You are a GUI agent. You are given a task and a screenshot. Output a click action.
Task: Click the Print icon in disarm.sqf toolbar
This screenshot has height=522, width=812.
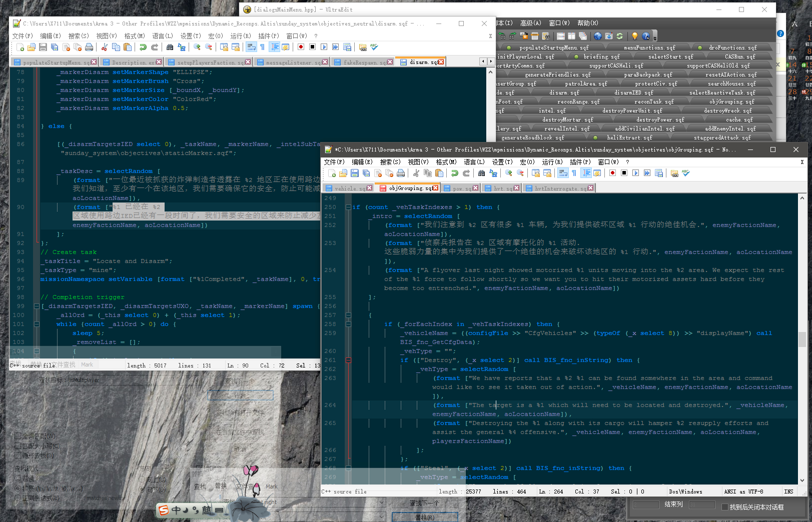(89, 47)
